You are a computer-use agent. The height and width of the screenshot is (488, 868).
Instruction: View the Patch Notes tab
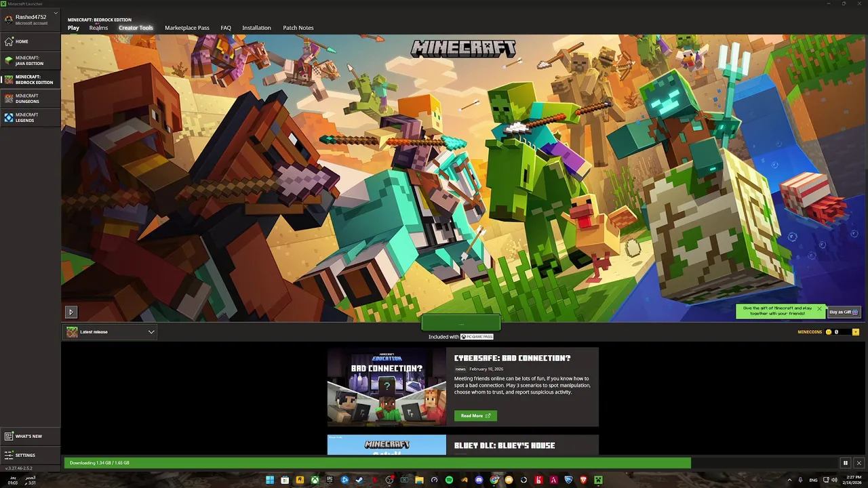298,28
